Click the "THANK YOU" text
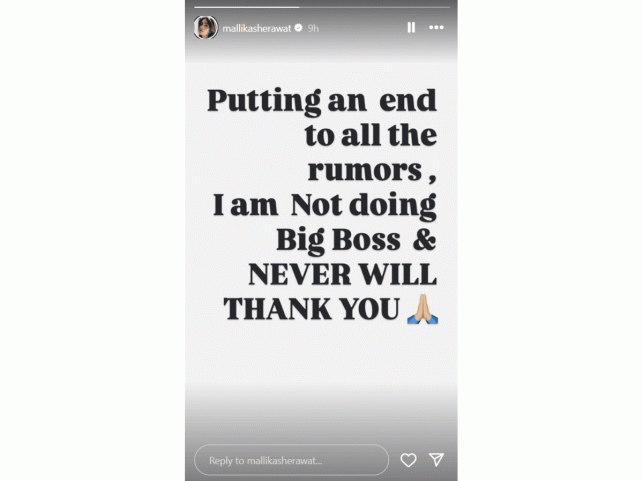 (x=311, y=309)
